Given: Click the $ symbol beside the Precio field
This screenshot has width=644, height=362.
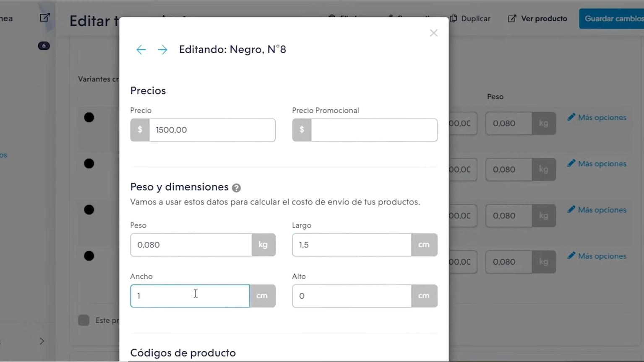Looking at the screenshot, I should click(140, 130).
